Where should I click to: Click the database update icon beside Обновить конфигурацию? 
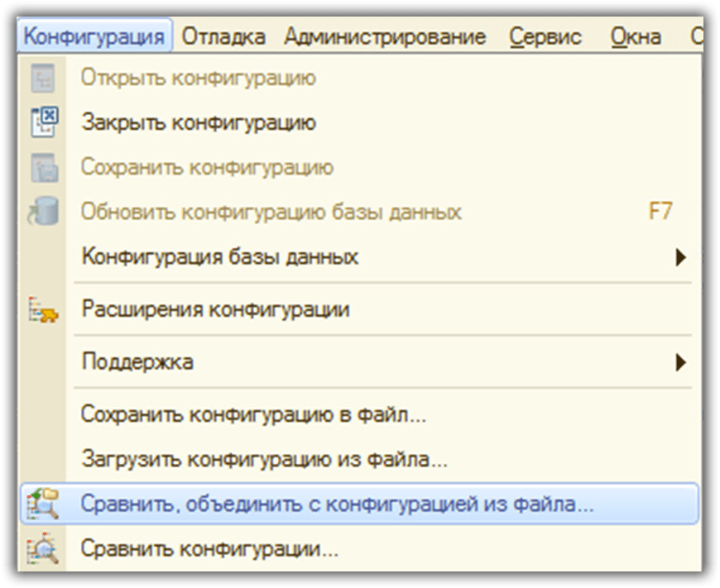click(x=44, y=212)
